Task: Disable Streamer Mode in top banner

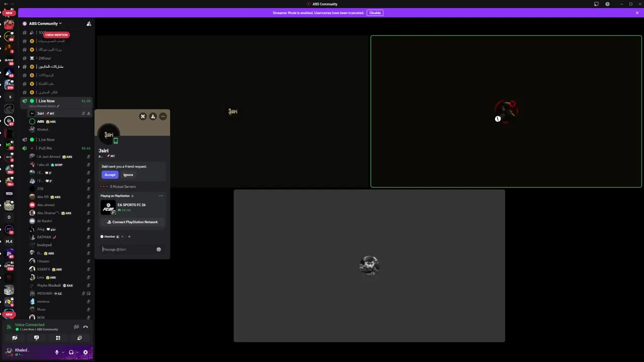Action: pos(375,13)
